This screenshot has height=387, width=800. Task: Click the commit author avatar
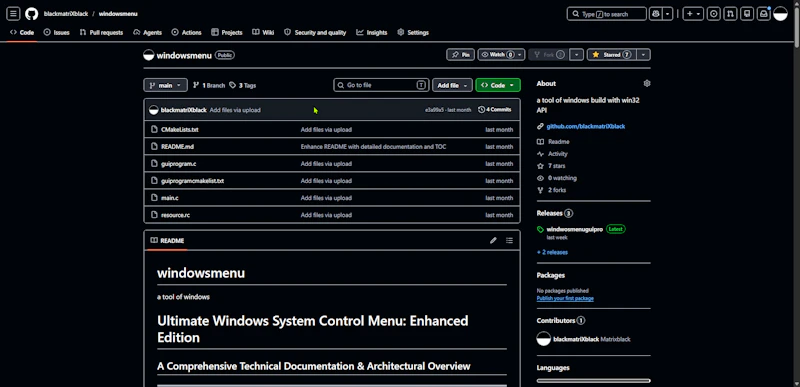tap(154, 110)
